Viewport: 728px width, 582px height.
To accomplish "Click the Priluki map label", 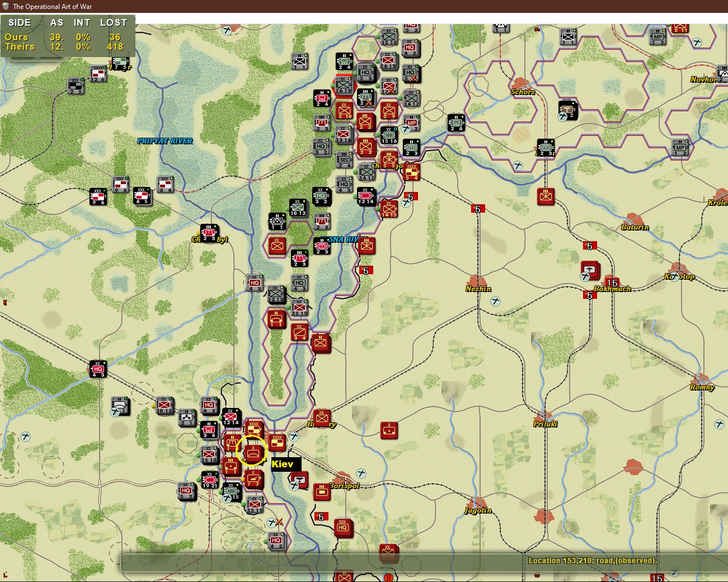I will (546, 424).
